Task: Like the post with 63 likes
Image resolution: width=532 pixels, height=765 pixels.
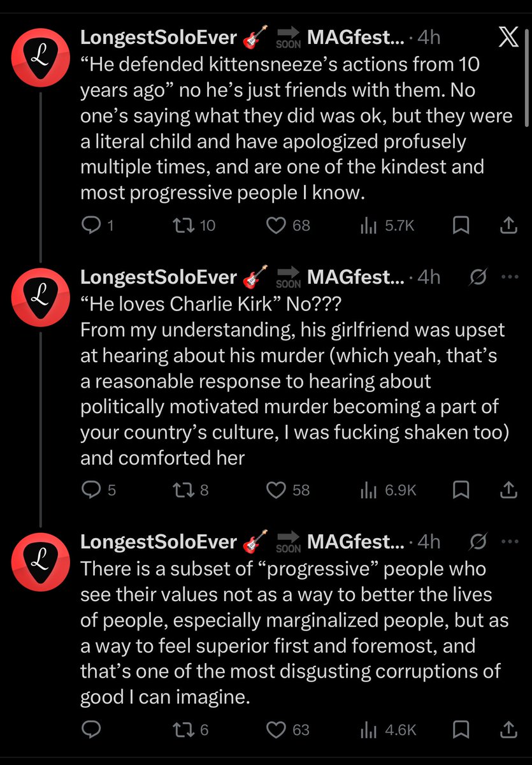Action: tap(288, 729)
